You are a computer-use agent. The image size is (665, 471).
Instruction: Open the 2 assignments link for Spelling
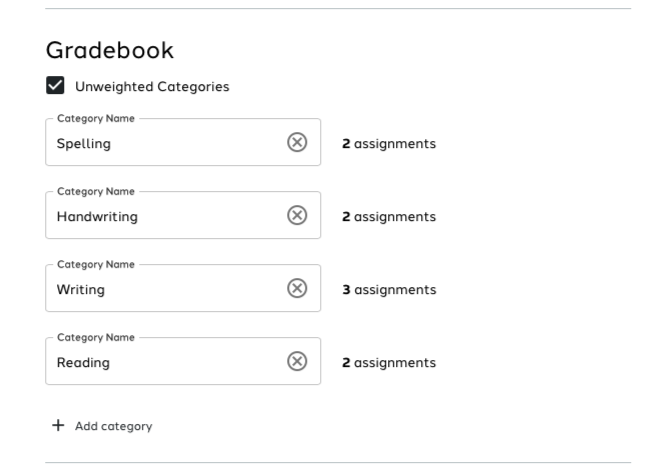[x=389, y=144]
